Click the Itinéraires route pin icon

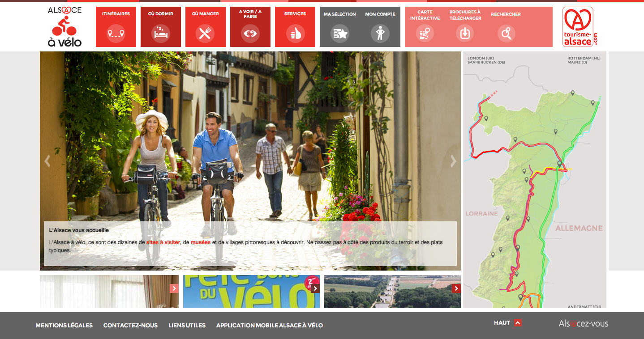click(x=116, y=34)
